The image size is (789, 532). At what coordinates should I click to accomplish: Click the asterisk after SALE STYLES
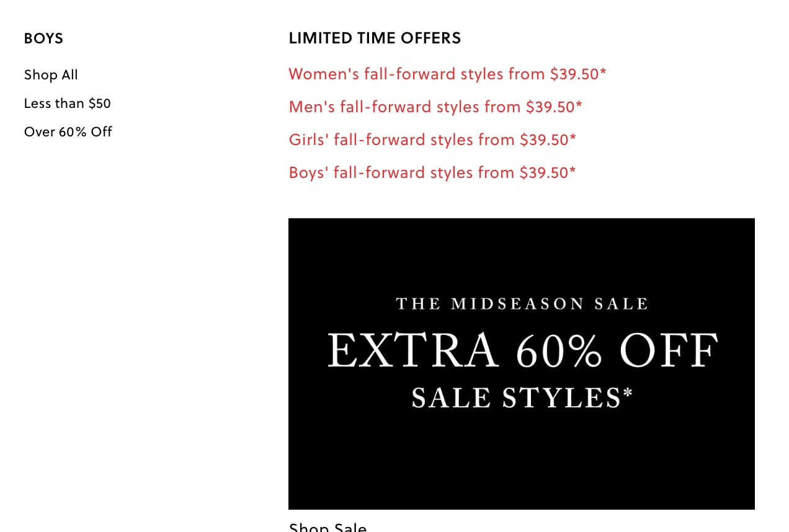pyautogui.click(x=628, y=392)
